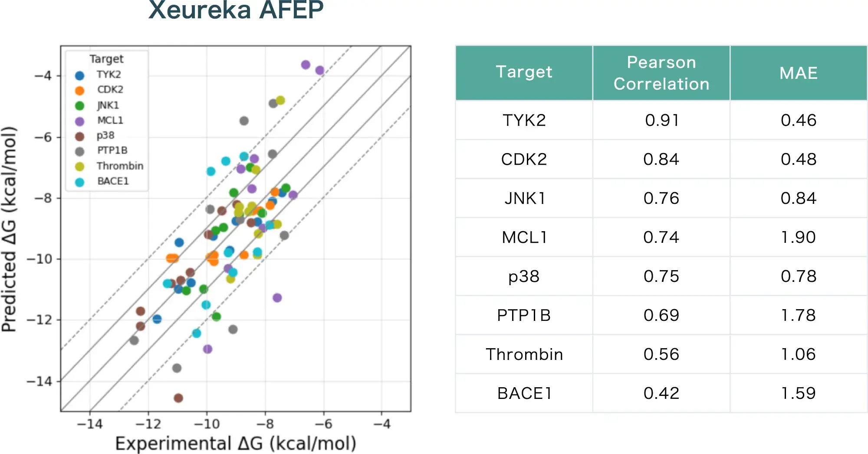Select the Target column header in table
The image size is (868, 454).
pos(524,72)
